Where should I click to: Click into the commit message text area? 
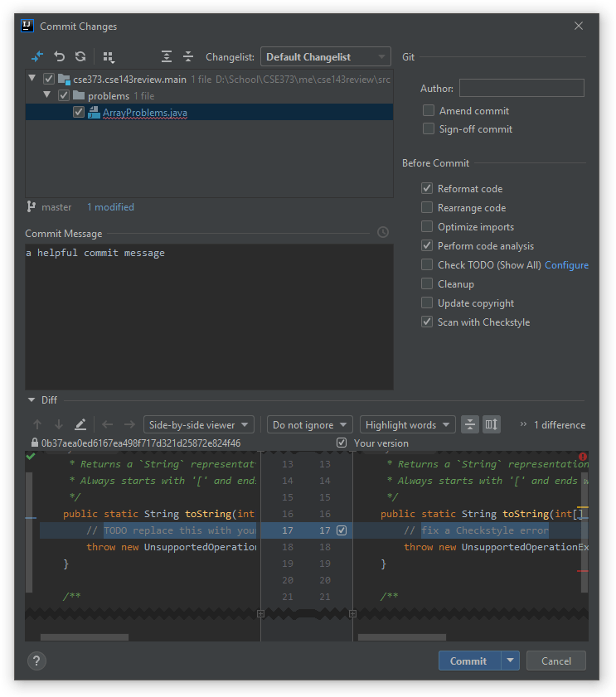pyautogui.click(x=209, y=317)
